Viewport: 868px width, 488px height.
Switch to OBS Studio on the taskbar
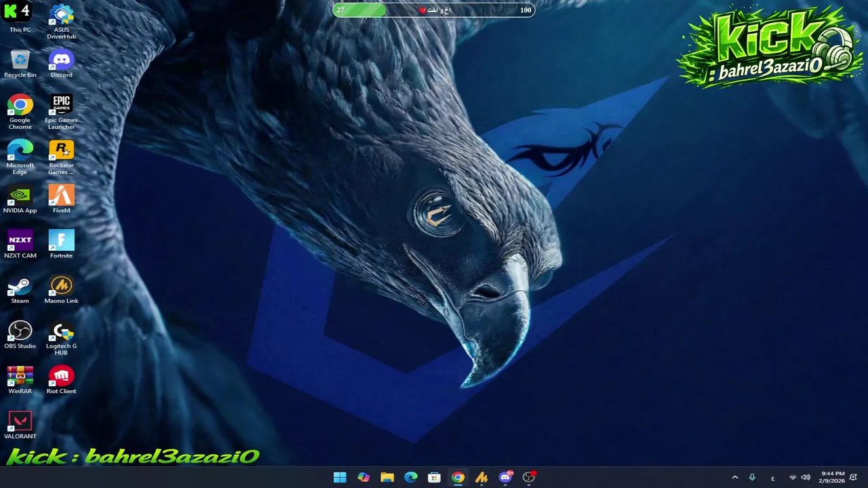pyautogui.click(x=529, y=477)
